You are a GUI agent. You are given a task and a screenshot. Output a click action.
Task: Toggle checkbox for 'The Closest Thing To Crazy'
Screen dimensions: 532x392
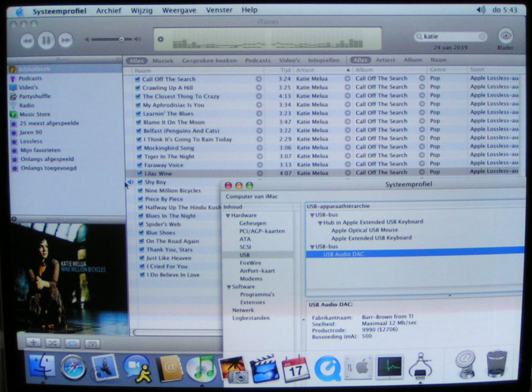click(x=138, y=96)
